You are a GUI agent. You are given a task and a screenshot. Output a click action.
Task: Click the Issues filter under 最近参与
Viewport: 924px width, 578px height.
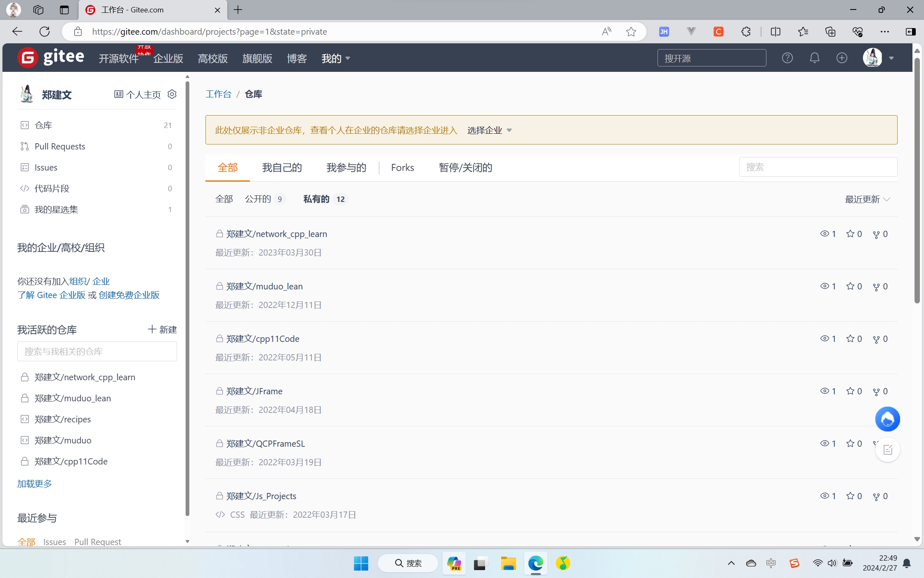[x=54, y=542]
